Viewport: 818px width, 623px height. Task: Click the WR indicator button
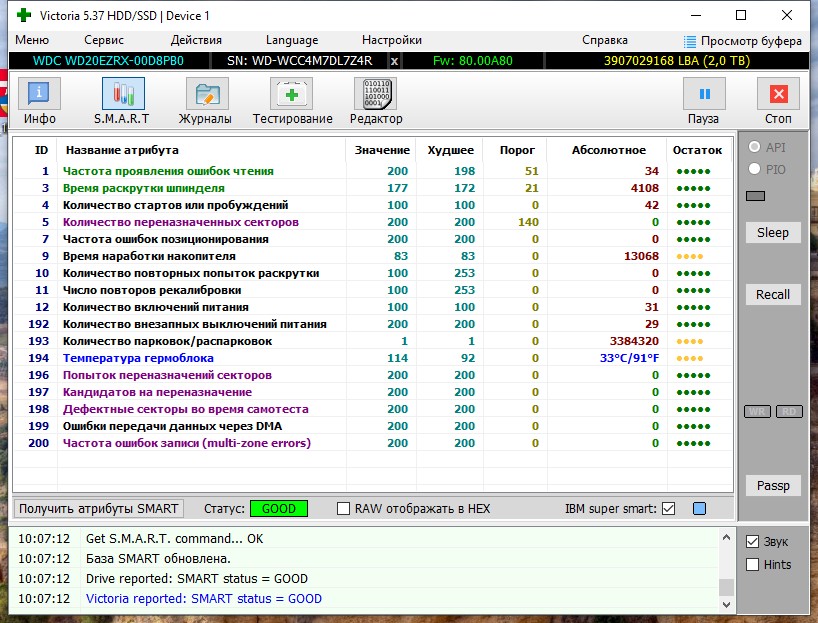click(x=757, y=412)
